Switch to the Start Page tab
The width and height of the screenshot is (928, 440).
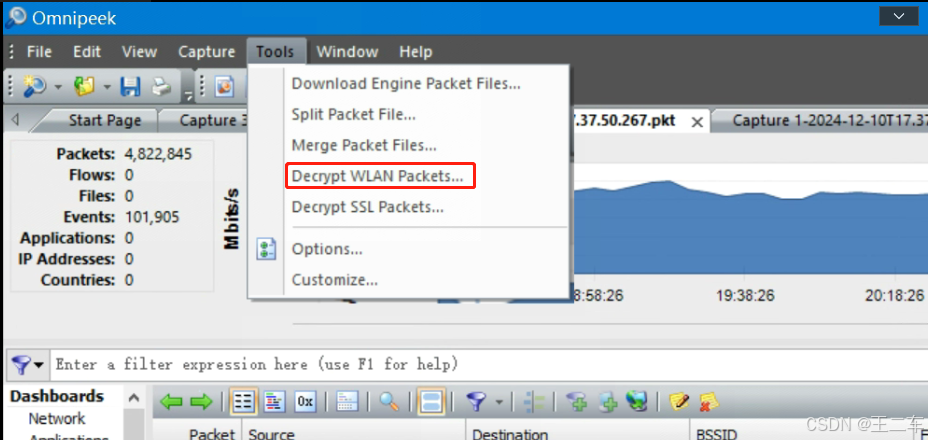[x=104, y=120]
